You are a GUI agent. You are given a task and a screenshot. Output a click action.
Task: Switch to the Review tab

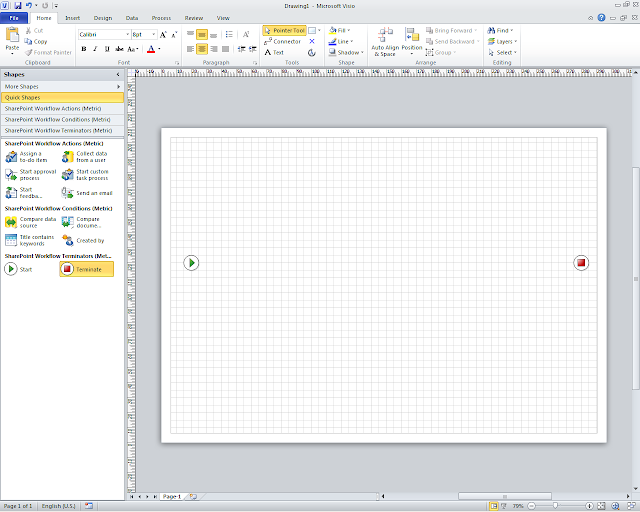point(193,18)
